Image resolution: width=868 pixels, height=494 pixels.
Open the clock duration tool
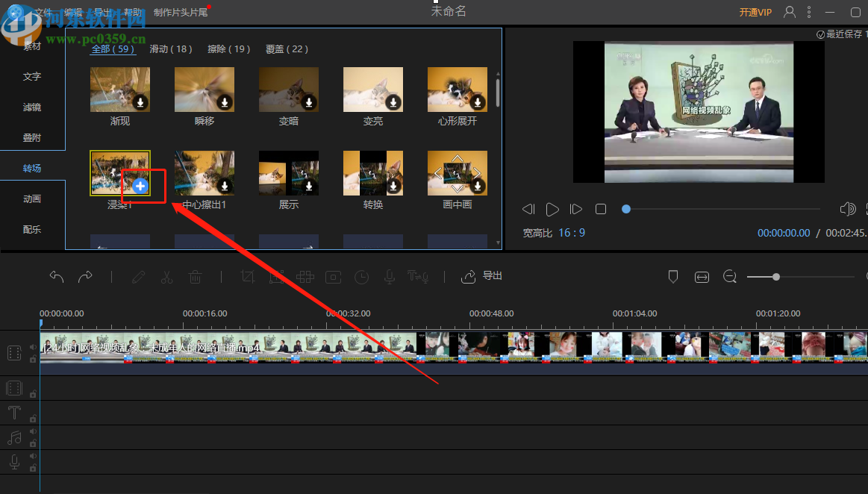click(x=361, y=277)
